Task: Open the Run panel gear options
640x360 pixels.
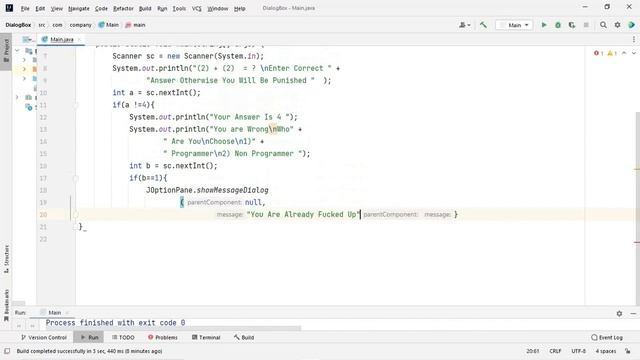Action: click(619, 313)
